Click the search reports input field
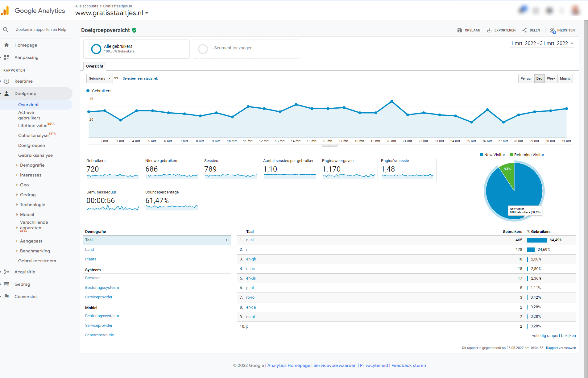This screenshot has height=378, width=588. tap(41, 30)
